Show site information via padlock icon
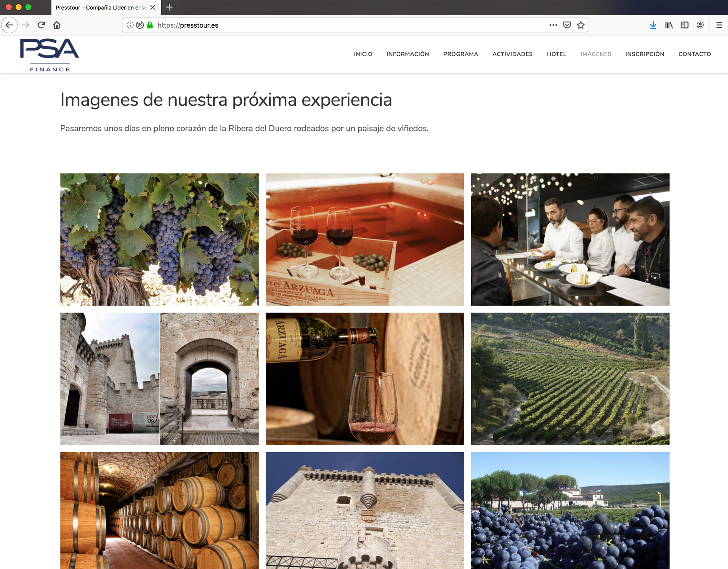 coord(150,25)
